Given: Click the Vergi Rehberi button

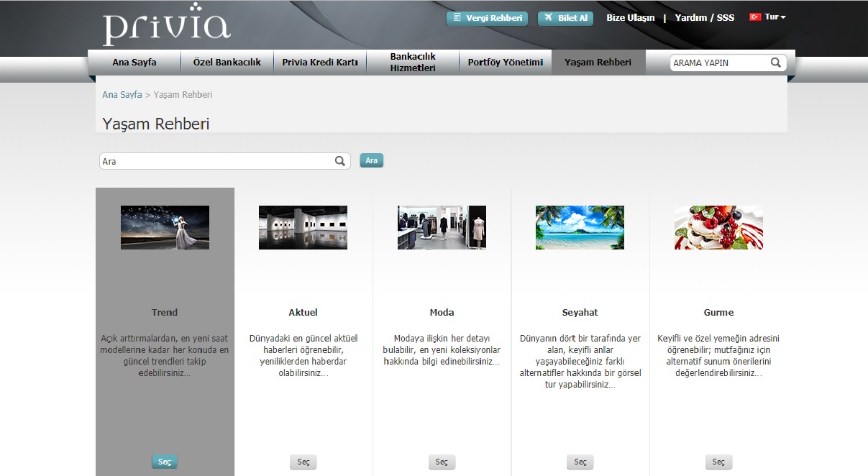Looking at the screenshot, I should [x=487, y=18].
